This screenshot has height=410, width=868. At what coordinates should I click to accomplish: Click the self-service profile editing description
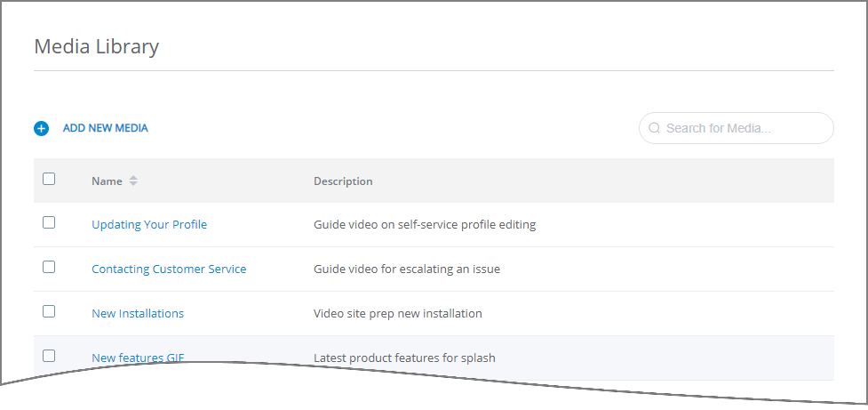(x=425, y=224)
